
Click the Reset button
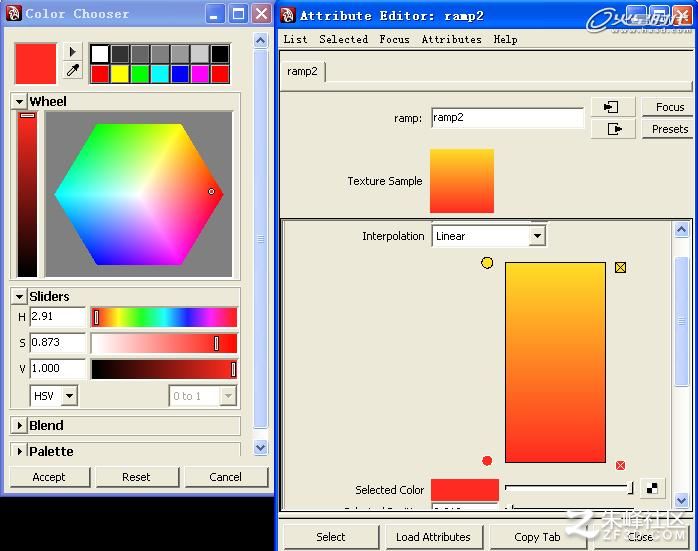[x=136, y=477]
